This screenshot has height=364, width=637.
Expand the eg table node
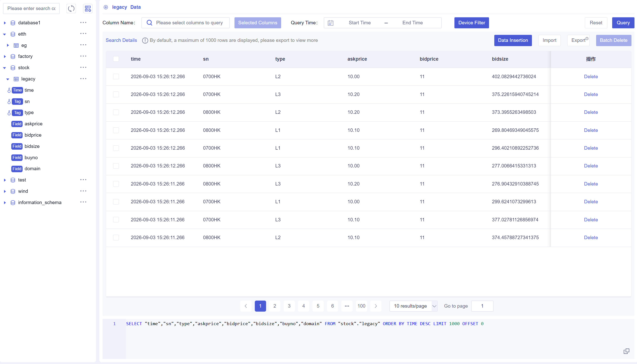[8, 45]
